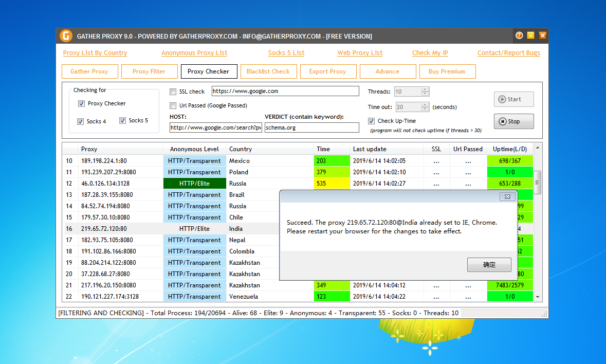Switch to the Proxy Filter tab

[149, 71]
